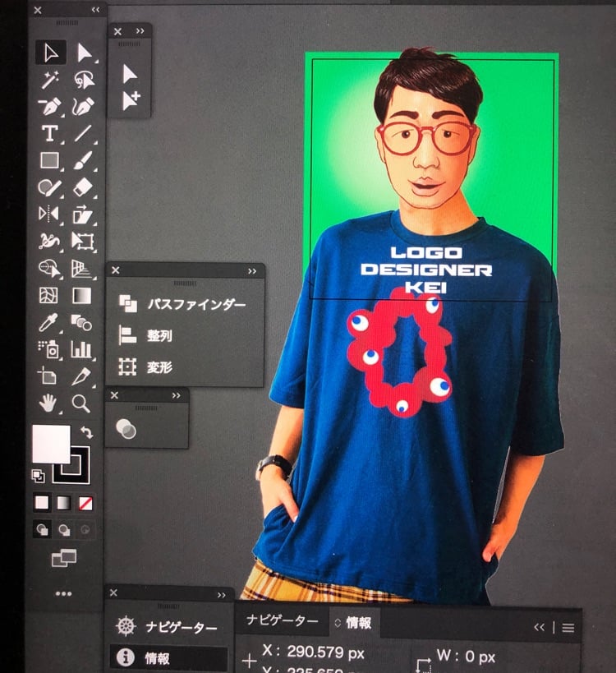The image size is (616, 673).
Task: Open the 情報 panel flyout menu
Action: [x=568, y=627]
